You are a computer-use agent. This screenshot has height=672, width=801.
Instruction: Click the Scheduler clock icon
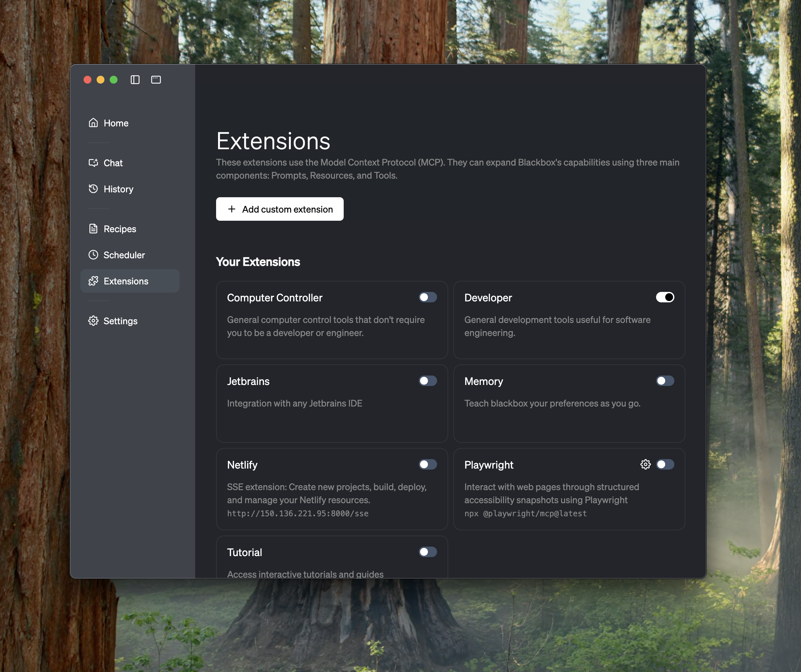[93, 254]
